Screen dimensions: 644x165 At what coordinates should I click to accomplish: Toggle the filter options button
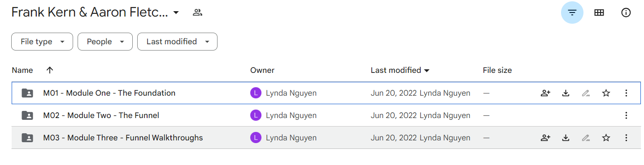point(572,13)
